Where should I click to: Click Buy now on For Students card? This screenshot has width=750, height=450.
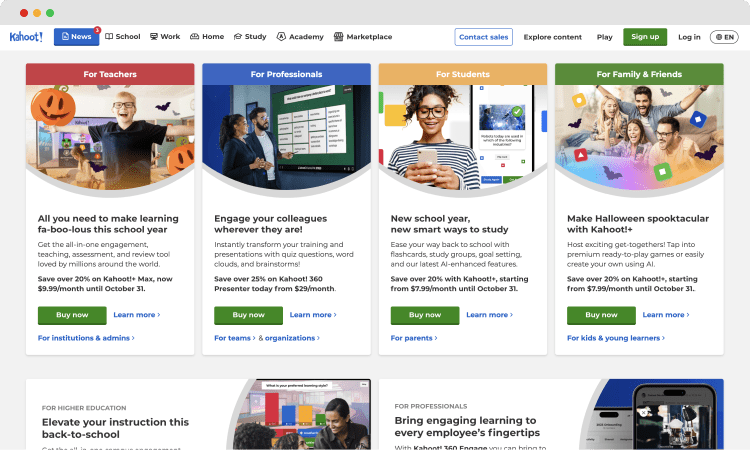coord(425,315)
